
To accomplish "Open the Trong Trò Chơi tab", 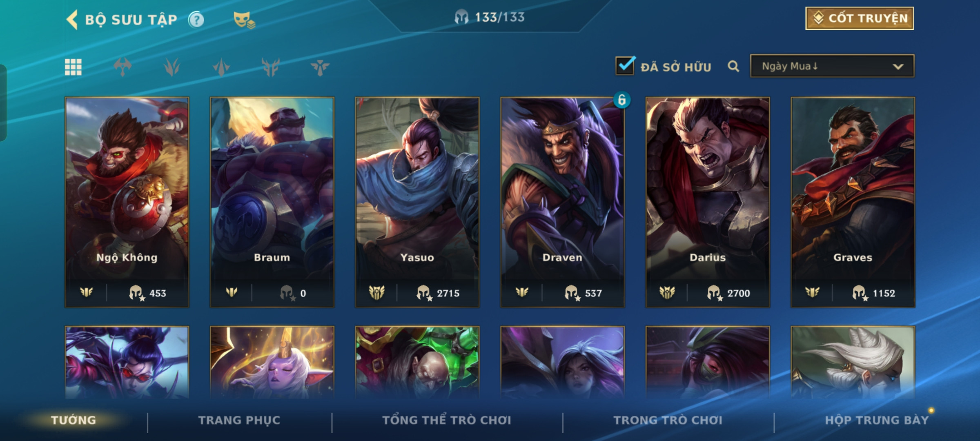I will coord(668,420).
